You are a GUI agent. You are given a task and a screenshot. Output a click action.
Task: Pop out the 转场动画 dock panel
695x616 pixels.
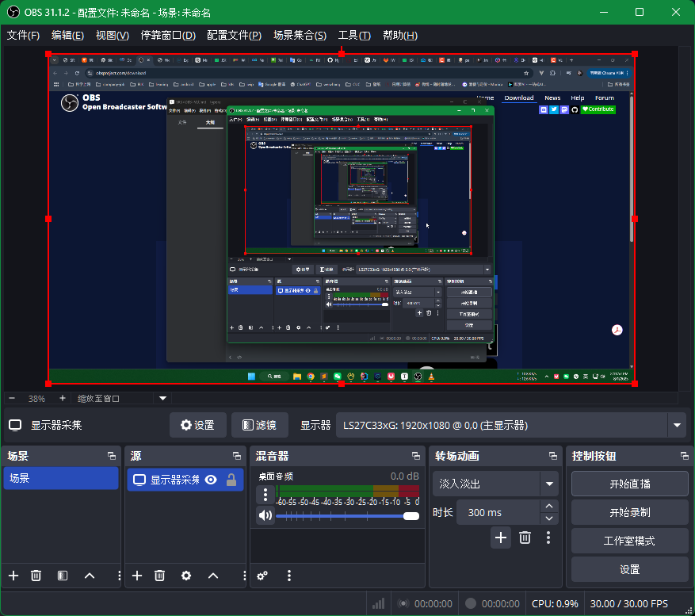click(x=553, y=456)
